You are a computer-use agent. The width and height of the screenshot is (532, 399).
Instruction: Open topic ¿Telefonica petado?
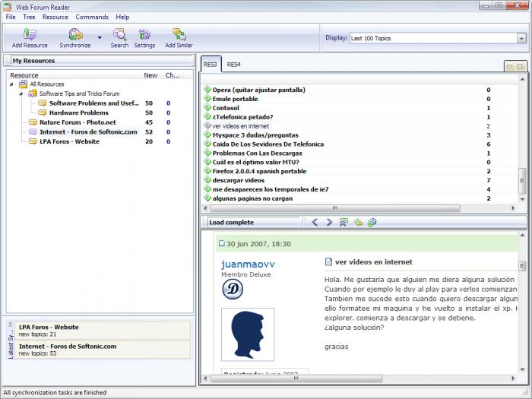click(242, 117)
